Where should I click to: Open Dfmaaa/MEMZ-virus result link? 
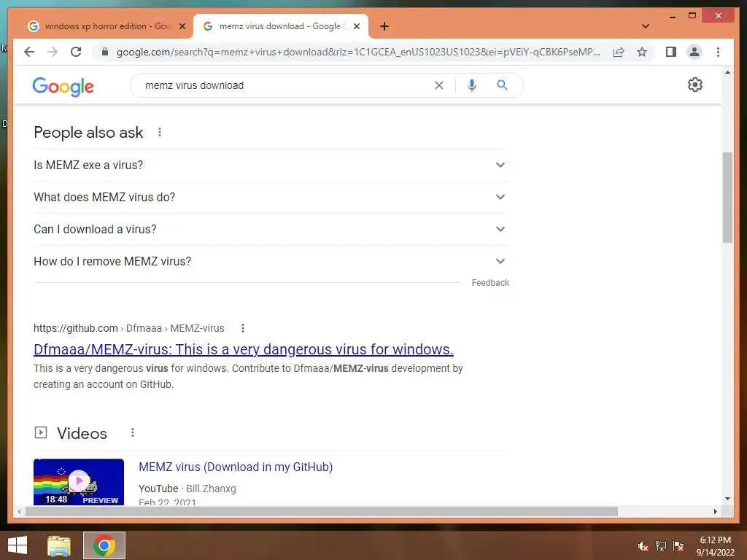[x=244, y=349]
